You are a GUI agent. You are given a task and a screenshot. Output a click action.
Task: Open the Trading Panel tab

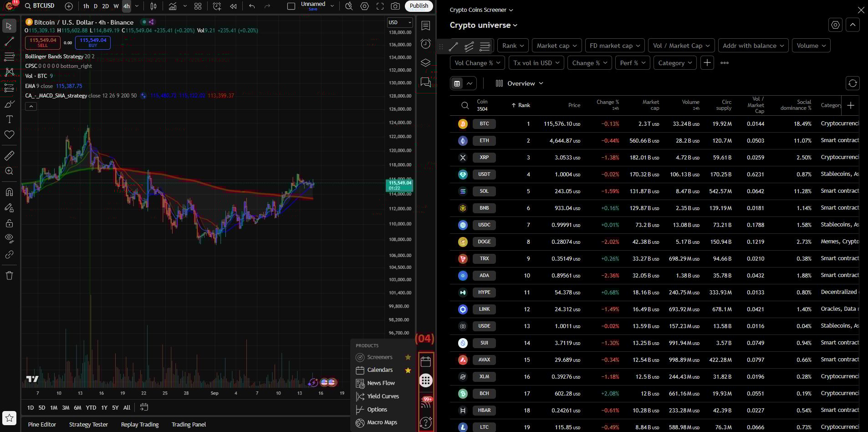tap(189, 424)
